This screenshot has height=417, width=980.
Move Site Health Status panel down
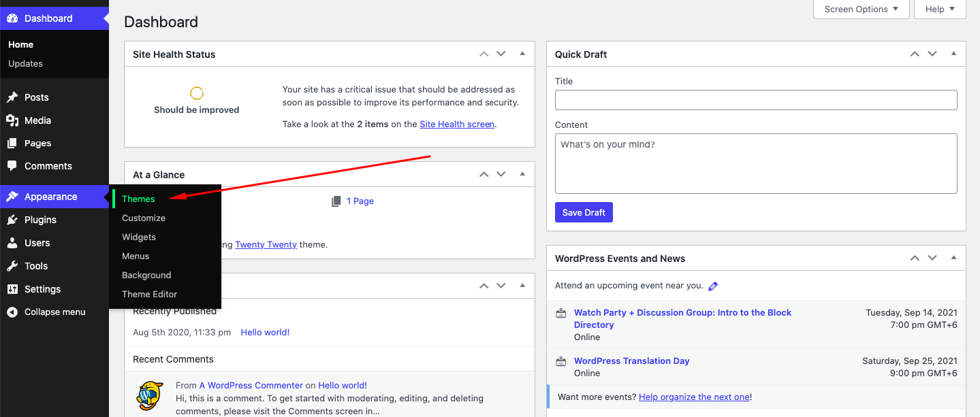[x=501, y=54]
